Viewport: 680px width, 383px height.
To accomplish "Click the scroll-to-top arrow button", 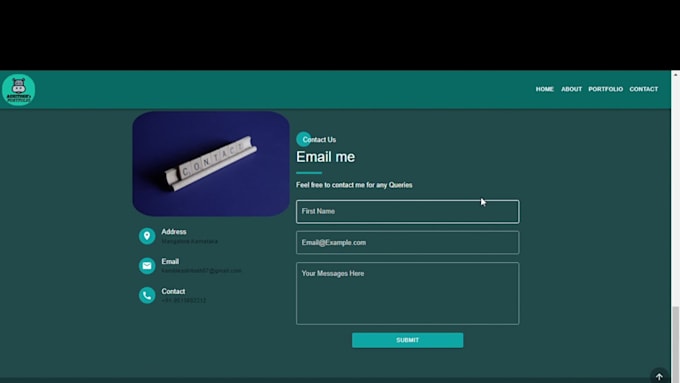I will [x=659, y=376].
